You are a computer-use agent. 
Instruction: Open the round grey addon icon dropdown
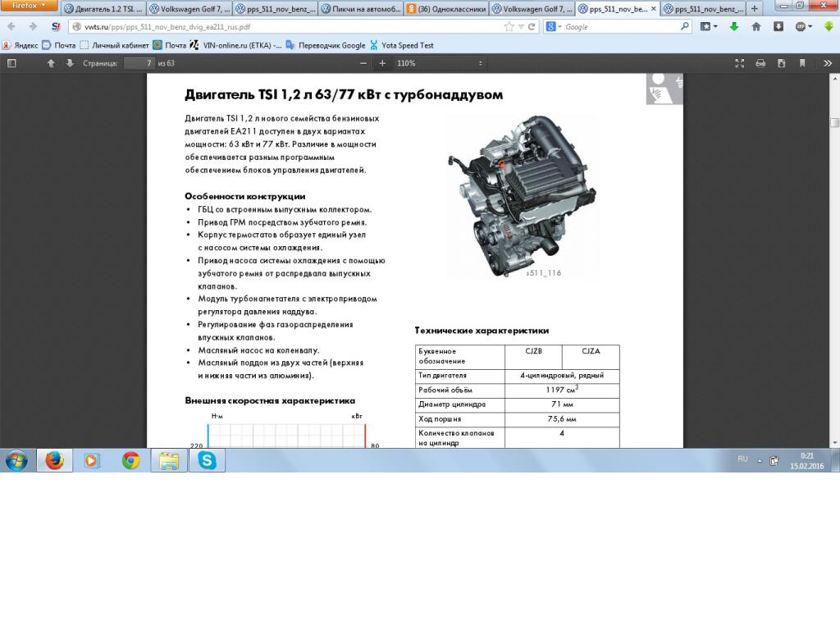tap(804, 27)
